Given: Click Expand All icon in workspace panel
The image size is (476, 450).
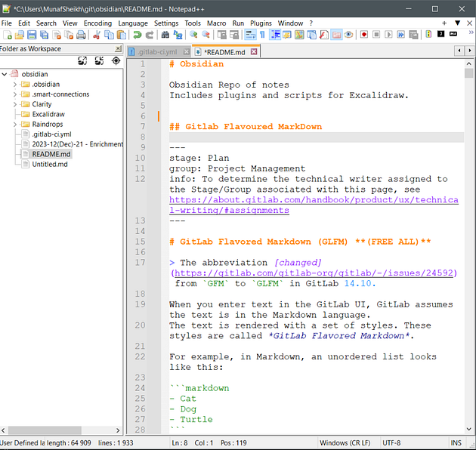Looking at the screenshot, I should click(82, 60).
